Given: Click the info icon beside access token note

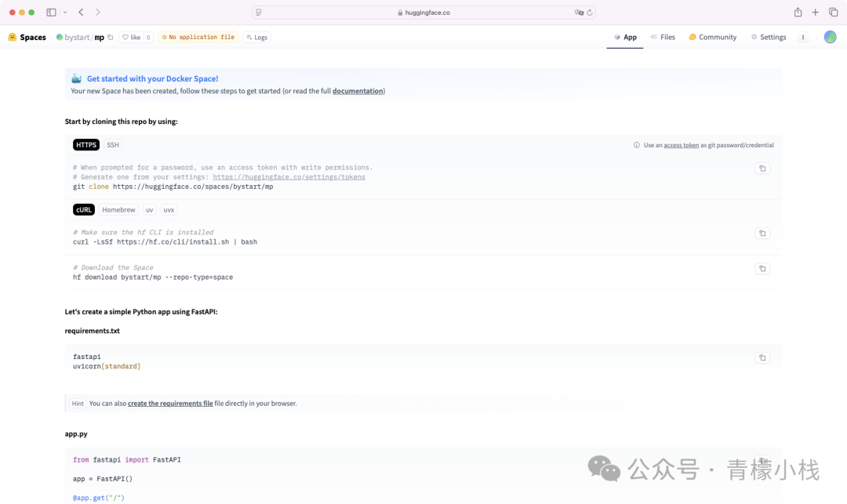Looking at the screenshot, I should coord(636,145).
